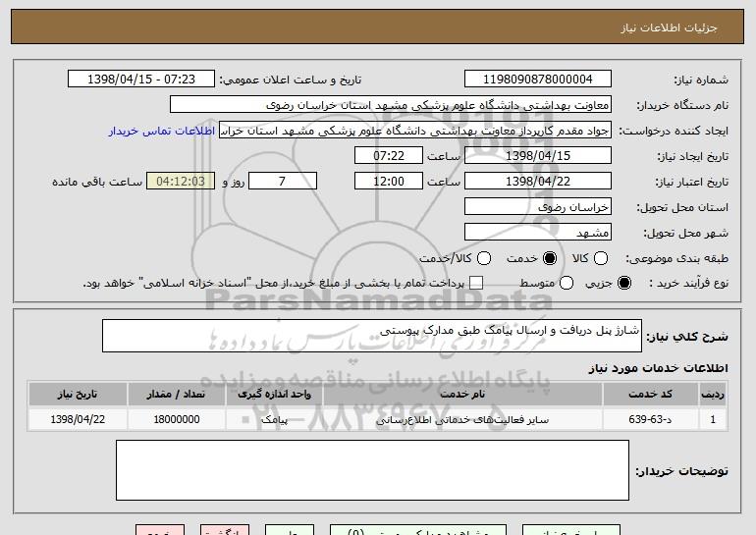Click the تاریخ نیاز column header
The image size is (756, 535).
78,395
